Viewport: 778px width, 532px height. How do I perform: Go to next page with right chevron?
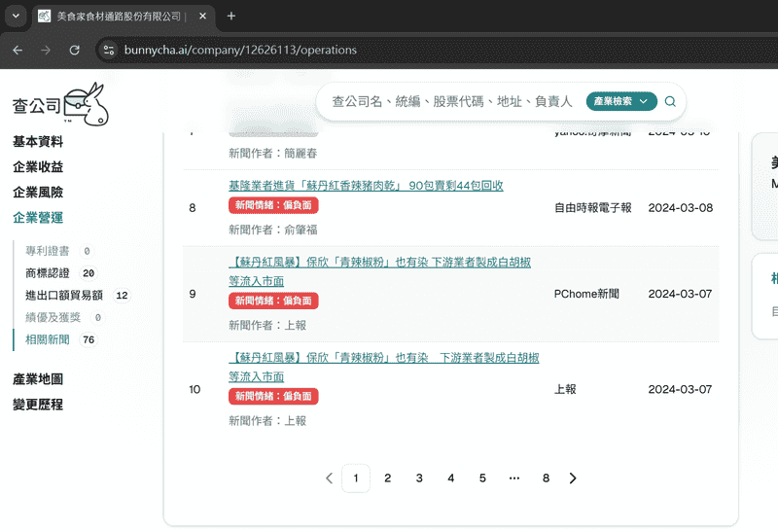pyautogui.click(x=573, y=479)
